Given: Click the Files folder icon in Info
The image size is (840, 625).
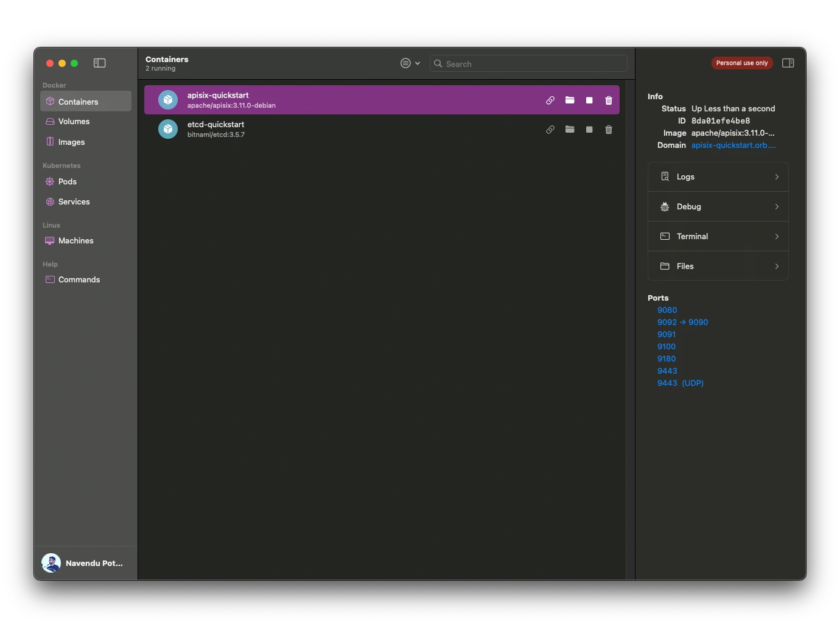Looking at the screenshot, I should coord(665,266).
